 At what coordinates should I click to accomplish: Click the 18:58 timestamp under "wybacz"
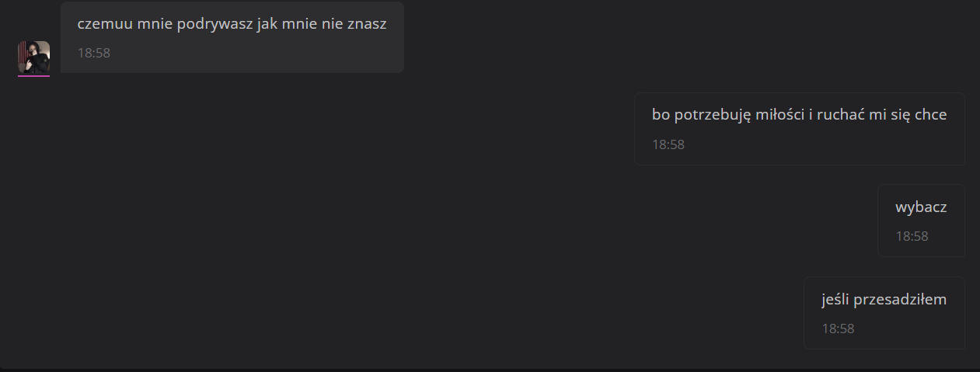[x=912, y=236]
